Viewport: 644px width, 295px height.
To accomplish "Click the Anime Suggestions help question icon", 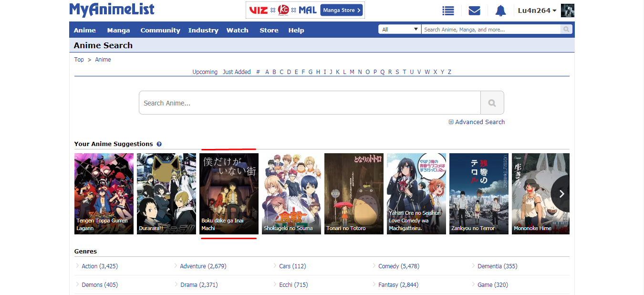I will 159,144.
